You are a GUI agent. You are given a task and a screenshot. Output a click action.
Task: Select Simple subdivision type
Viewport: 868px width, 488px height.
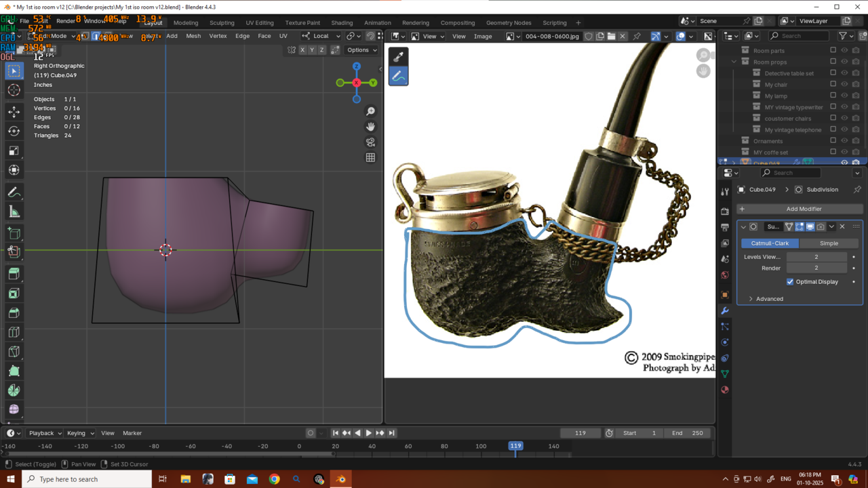pyautogui.click(x=829, y=243)
